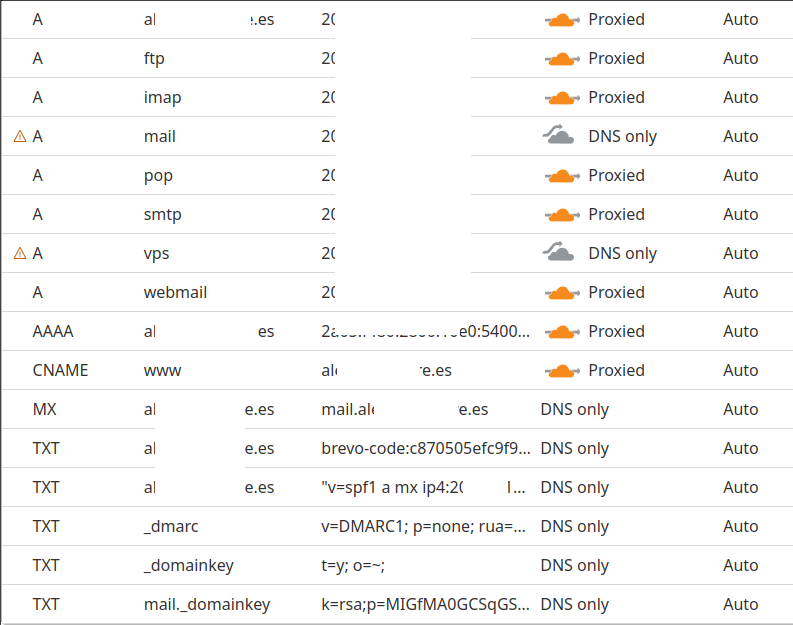Click the v=spf1 TXT record content
The height and width of the screenshot is (625, 793).
(424, 487)
